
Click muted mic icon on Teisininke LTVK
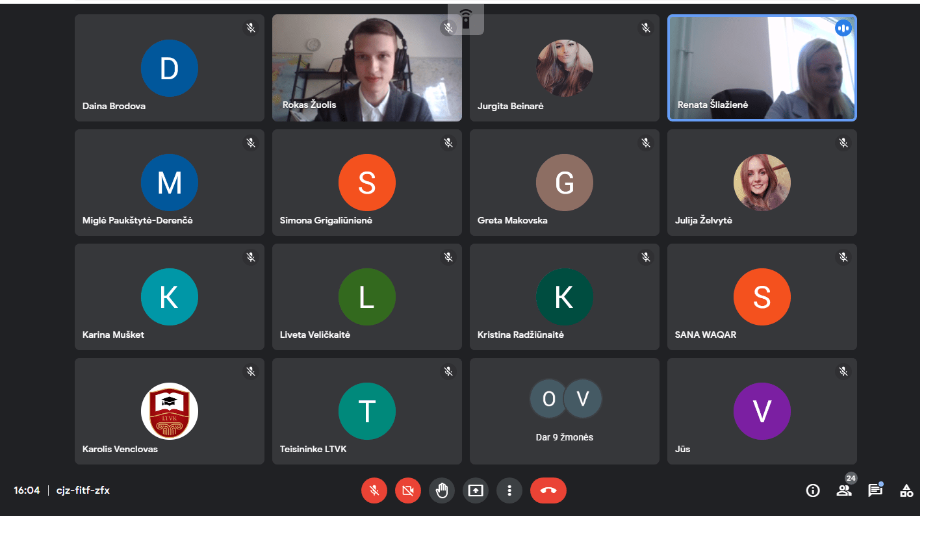[448, 371]
